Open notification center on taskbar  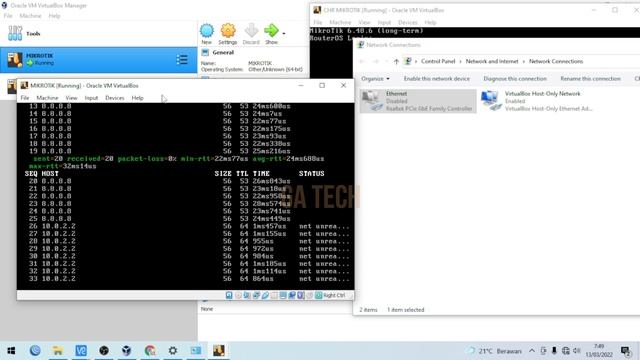coord(625,351)
